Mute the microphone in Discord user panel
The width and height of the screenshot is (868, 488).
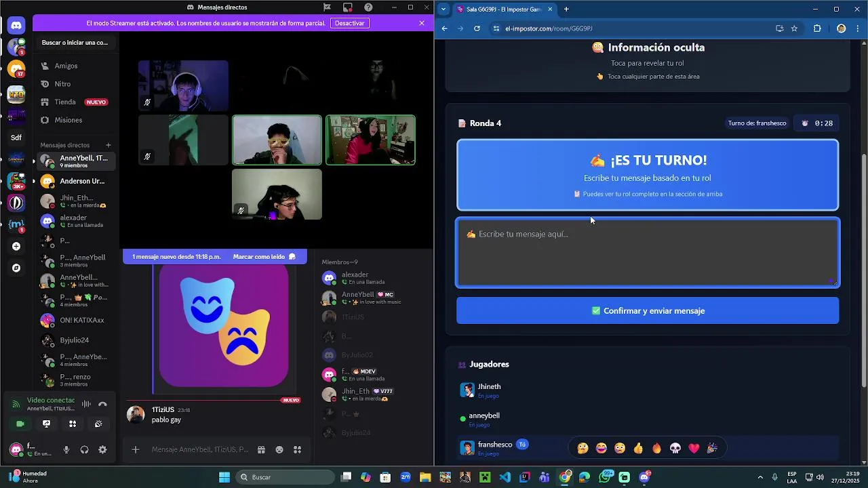66,449
